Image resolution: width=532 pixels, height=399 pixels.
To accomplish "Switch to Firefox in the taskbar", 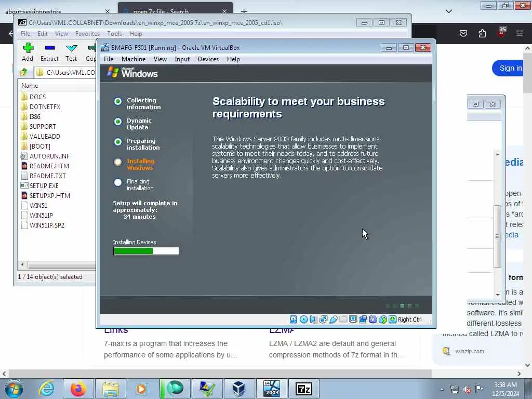I will [x=78, y=389].
